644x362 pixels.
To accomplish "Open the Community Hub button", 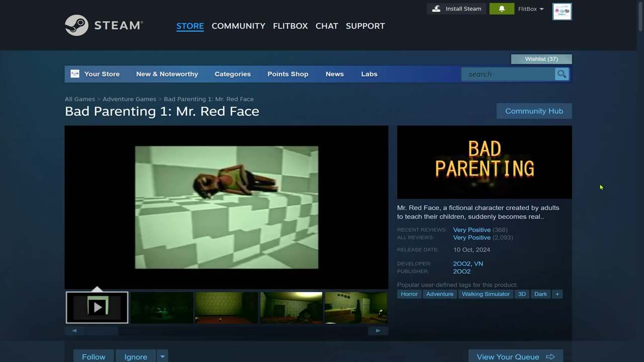I will [534, 111].
